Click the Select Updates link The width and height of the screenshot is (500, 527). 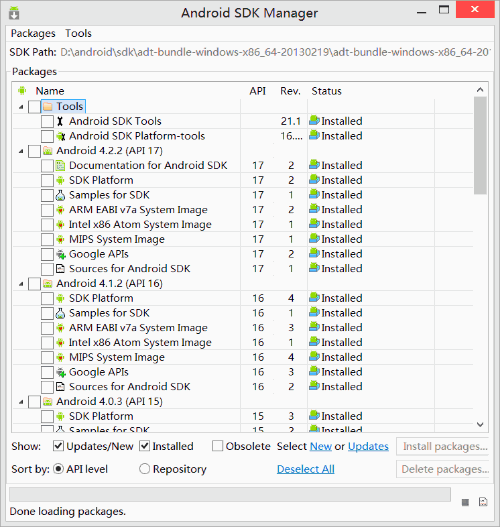pyautogui.click(x=368, y=446)
